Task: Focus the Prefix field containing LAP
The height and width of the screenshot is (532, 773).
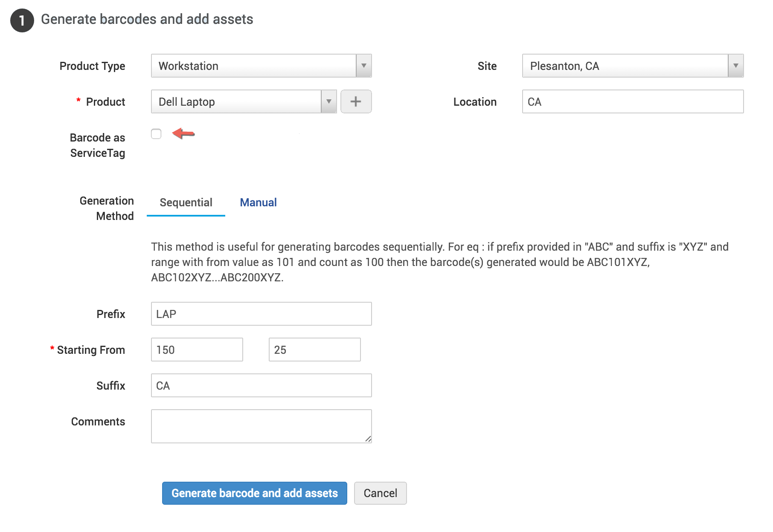Action: click(x=261, y=314)
